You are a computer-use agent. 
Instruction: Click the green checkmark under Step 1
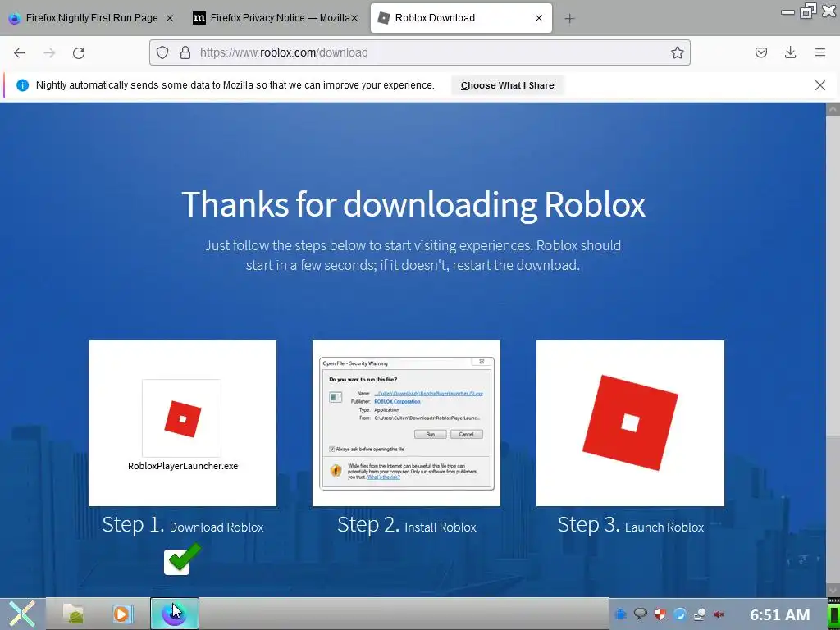coord(182,559)
